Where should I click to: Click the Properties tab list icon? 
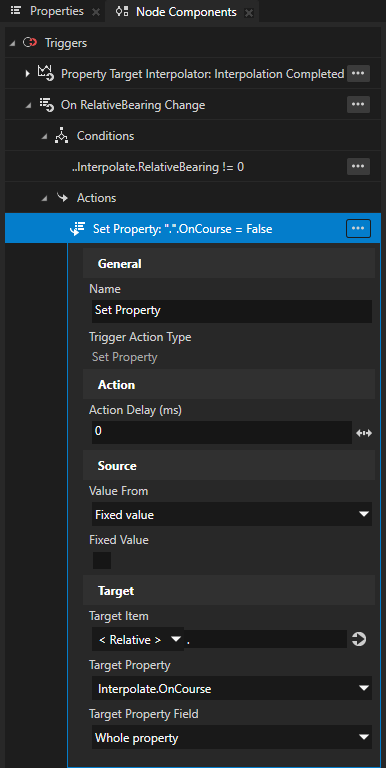click(16, 11)
